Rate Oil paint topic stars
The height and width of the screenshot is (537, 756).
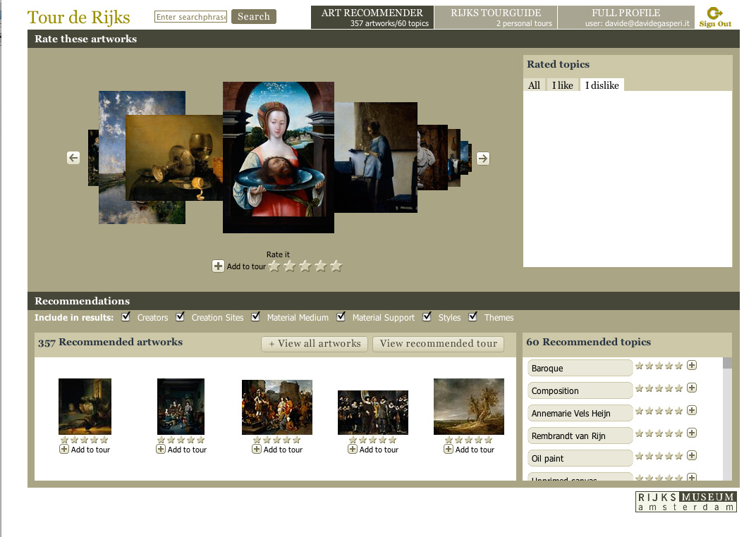point(659,456)
